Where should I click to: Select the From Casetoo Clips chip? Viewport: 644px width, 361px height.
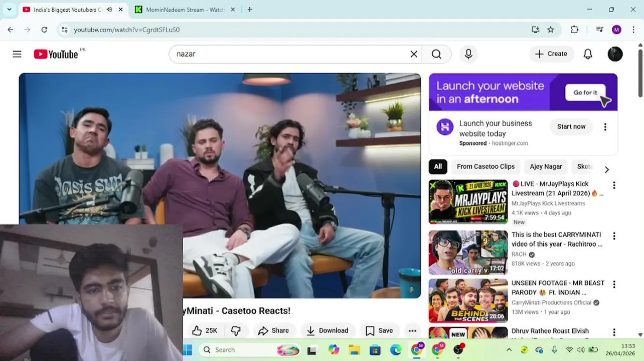click(x=486, y=166)
